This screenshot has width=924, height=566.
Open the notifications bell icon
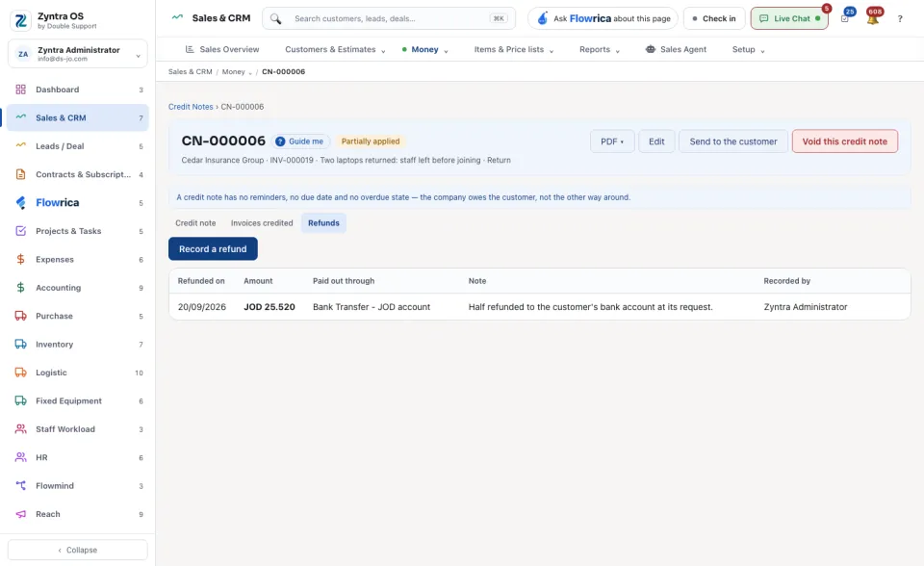(x=873, y=18)
